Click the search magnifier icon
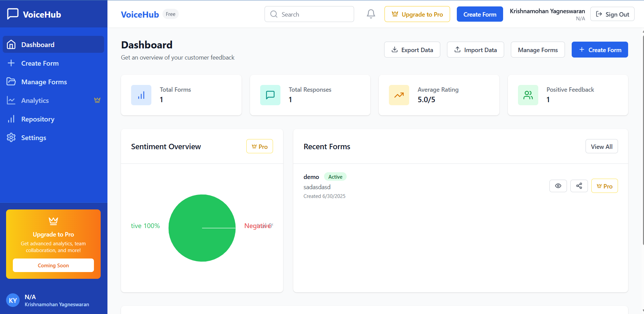 point(274,14)
